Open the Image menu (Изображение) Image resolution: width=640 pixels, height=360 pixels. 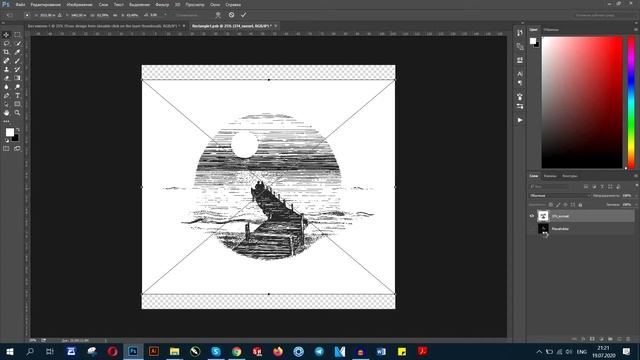click(x=80, y=4)
